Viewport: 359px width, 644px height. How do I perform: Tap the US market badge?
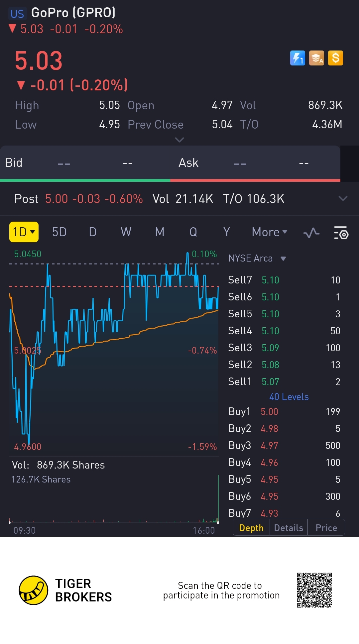(x=17, y=14)
